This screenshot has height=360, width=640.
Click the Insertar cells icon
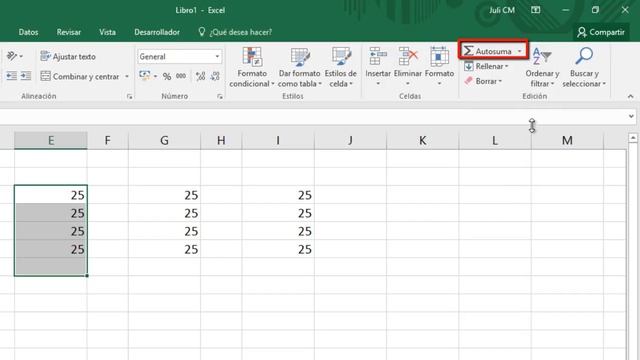378,56
